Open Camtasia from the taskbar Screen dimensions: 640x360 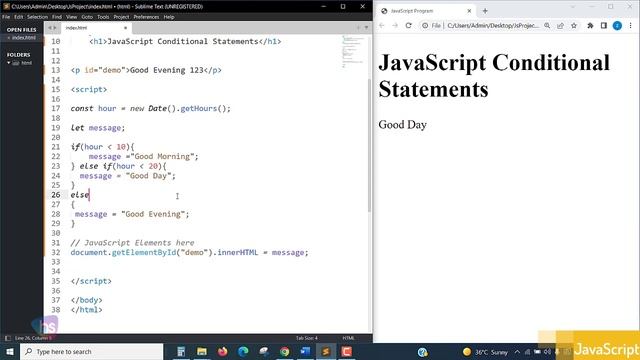(x=347, y=351)
